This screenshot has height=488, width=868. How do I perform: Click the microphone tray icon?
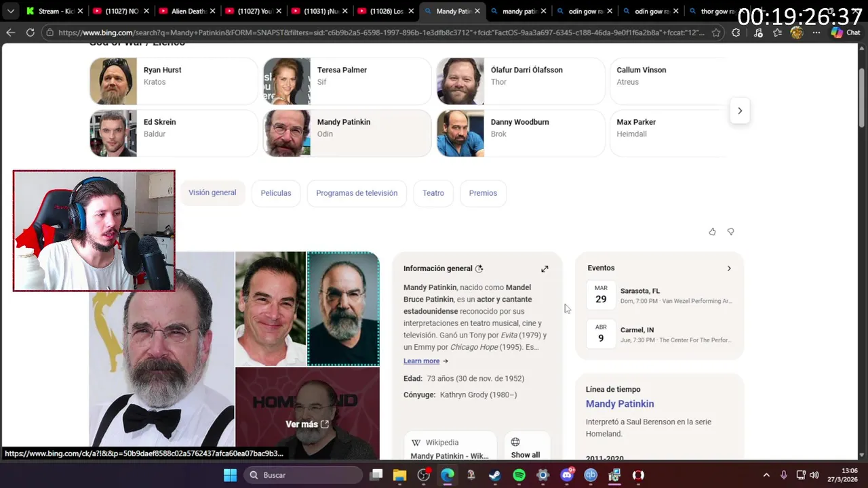784,475
